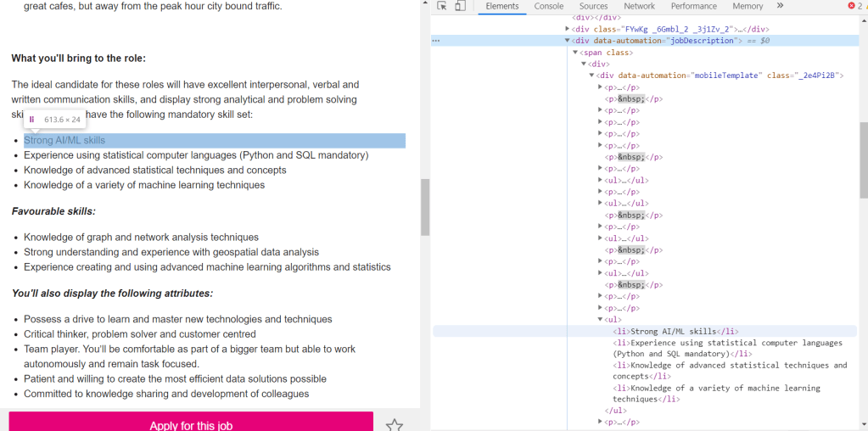Open the Memory tab
The image size is (868, 431).
pos(748,6)
